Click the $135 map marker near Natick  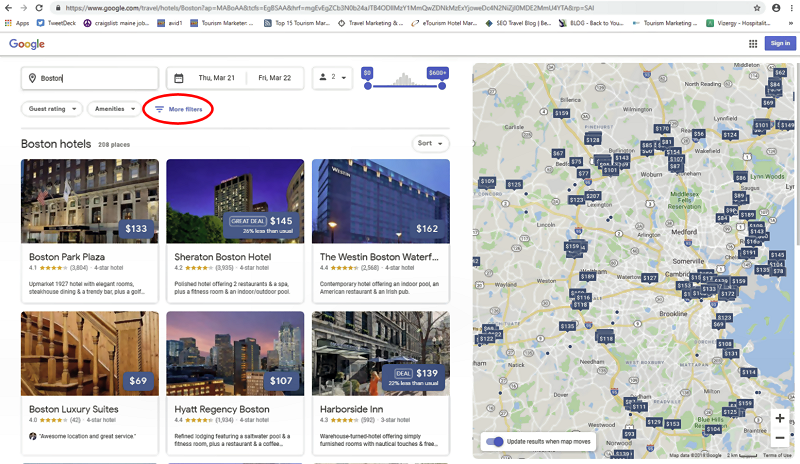click(567, 326)
